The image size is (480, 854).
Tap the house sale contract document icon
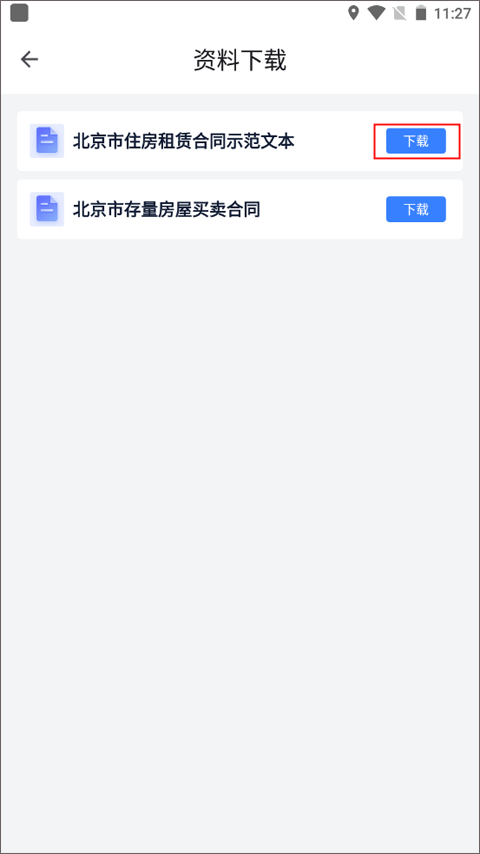(x=47, y=209)
